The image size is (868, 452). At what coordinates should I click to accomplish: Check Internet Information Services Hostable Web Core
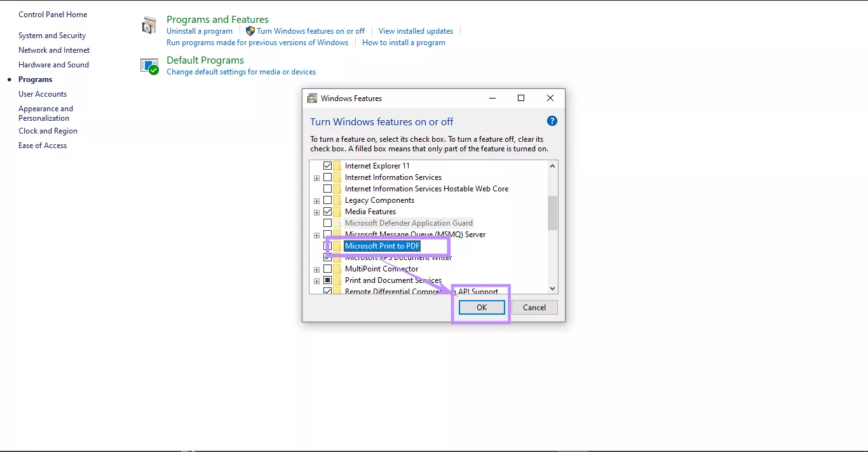click(327, 189)
